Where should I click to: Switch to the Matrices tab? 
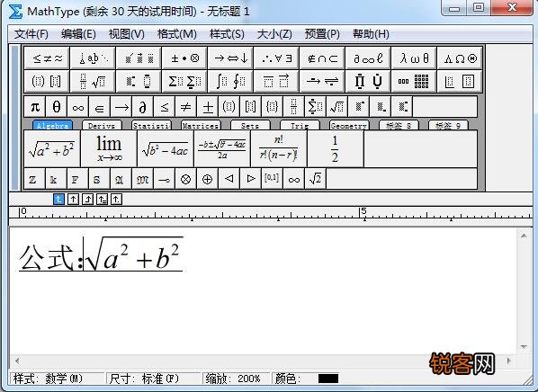tap(201, 126)
